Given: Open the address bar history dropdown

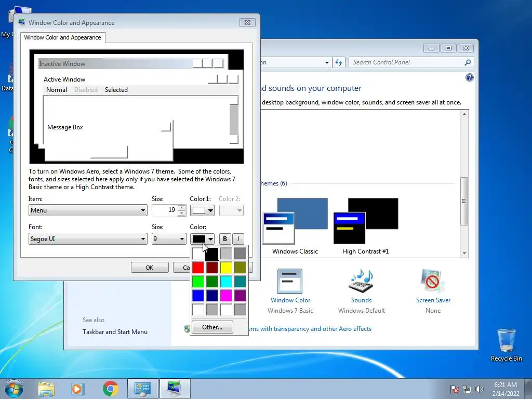Looking at the screenshot, I should tap(327, 62).
